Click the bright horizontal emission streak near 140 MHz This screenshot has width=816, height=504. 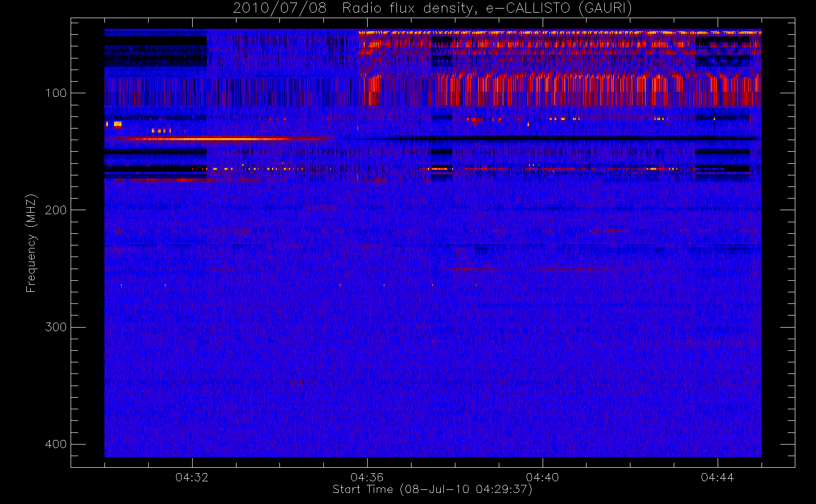pos(217,139)
